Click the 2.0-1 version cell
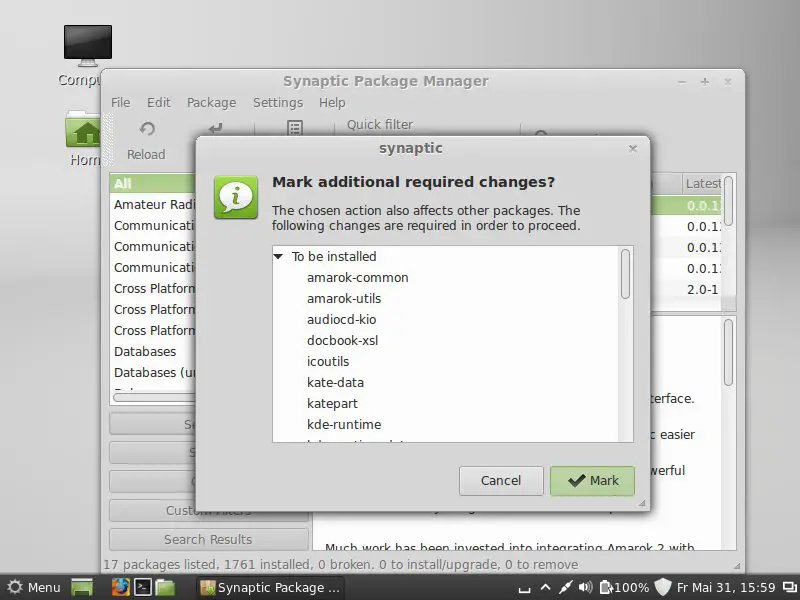 [702, 289]
